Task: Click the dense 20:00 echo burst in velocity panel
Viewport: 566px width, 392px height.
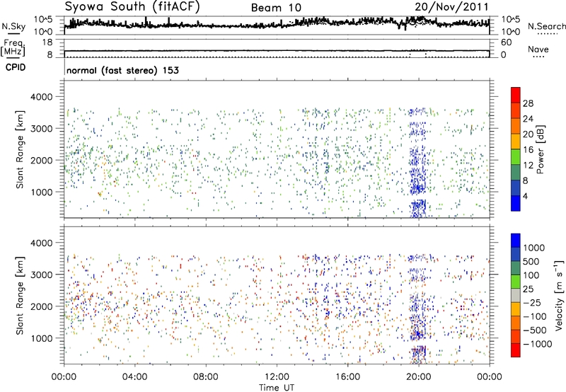Action: tap(418, 309)
